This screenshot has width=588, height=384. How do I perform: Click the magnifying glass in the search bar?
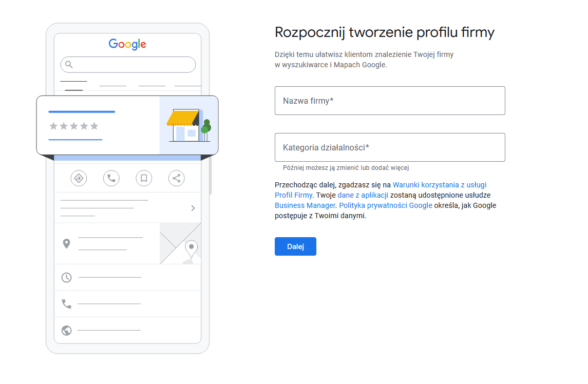coord(68,64)
